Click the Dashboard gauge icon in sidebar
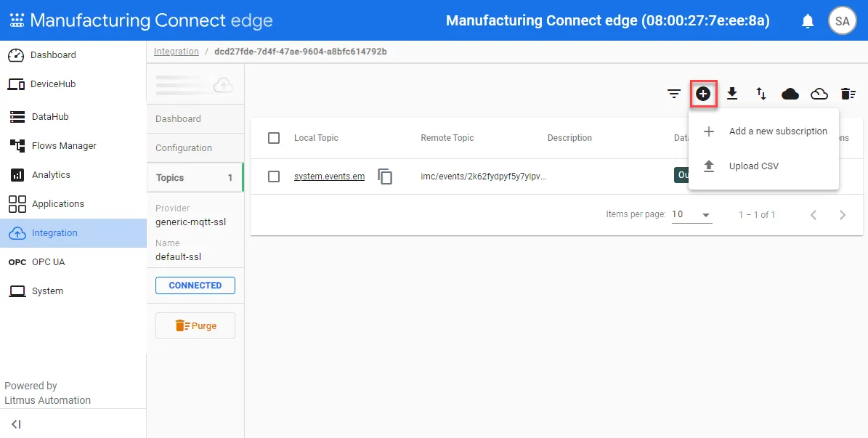 pos(16,54)
